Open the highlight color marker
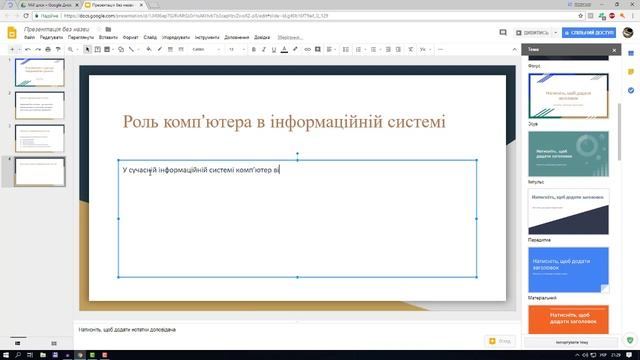640x360 pixels. 295,49
